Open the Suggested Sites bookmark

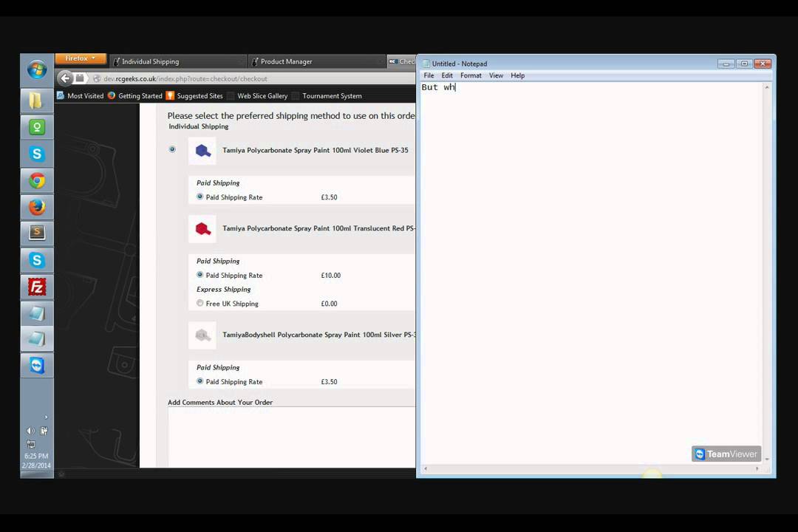(194, 96)
